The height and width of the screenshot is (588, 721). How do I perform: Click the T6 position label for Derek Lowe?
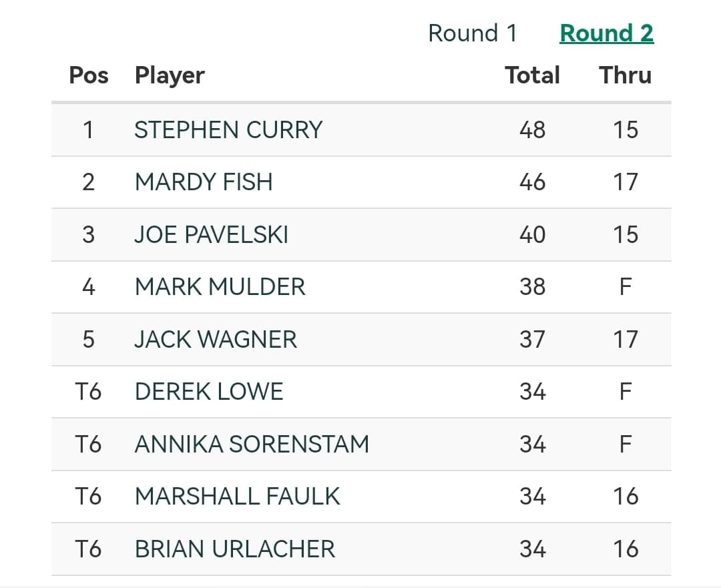click(88, 391)
